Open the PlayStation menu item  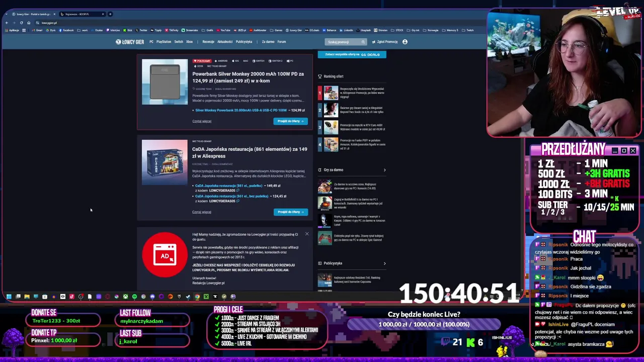click(164, 42)
